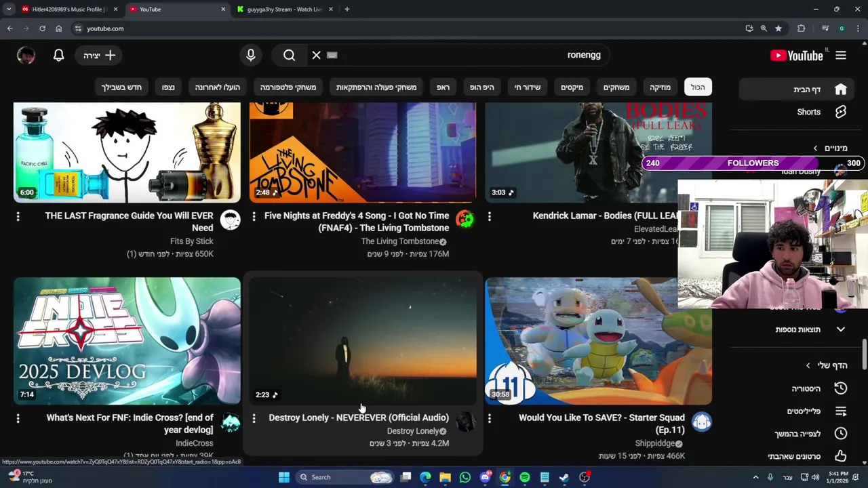Open Chrome media controls icon
Image resolution: width=868 pixels, height=488 pixels.
coord(825,28)
